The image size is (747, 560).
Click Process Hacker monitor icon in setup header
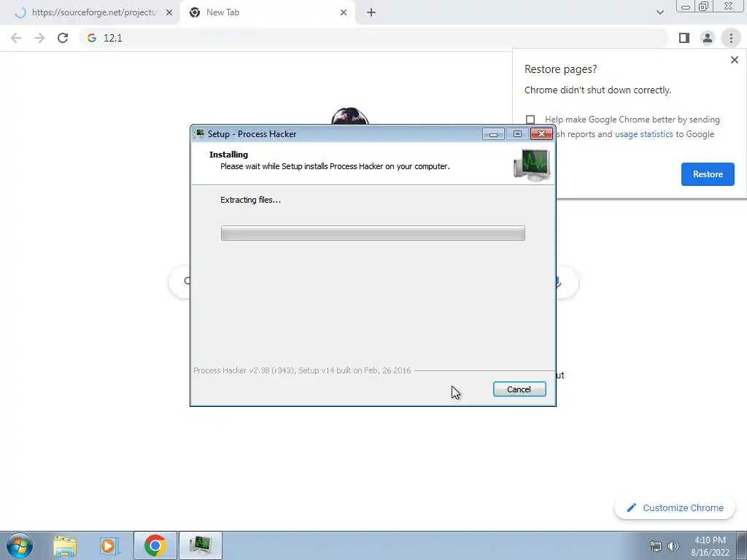coord(532,165)
